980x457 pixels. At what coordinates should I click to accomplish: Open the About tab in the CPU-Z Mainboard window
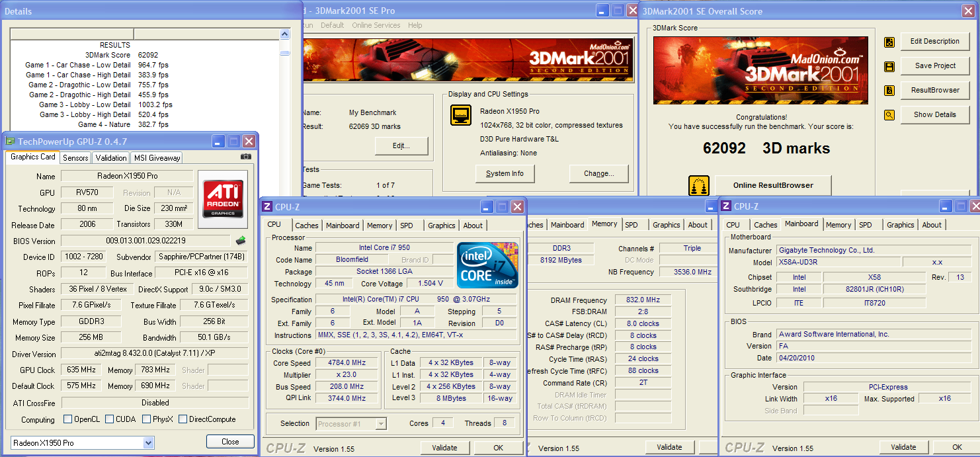(x=932, y=225)
